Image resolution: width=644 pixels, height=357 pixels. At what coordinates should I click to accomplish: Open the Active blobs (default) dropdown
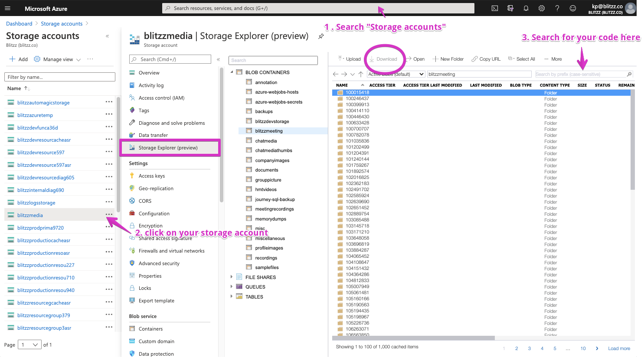[x=396, y=74]
